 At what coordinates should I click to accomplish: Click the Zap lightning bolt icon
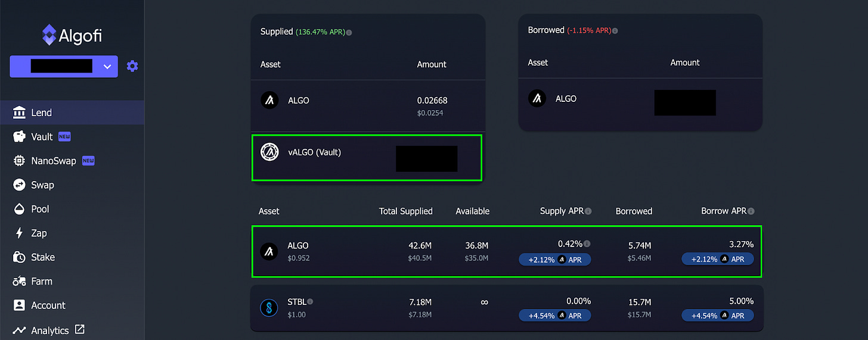click(x=19, y=233)
